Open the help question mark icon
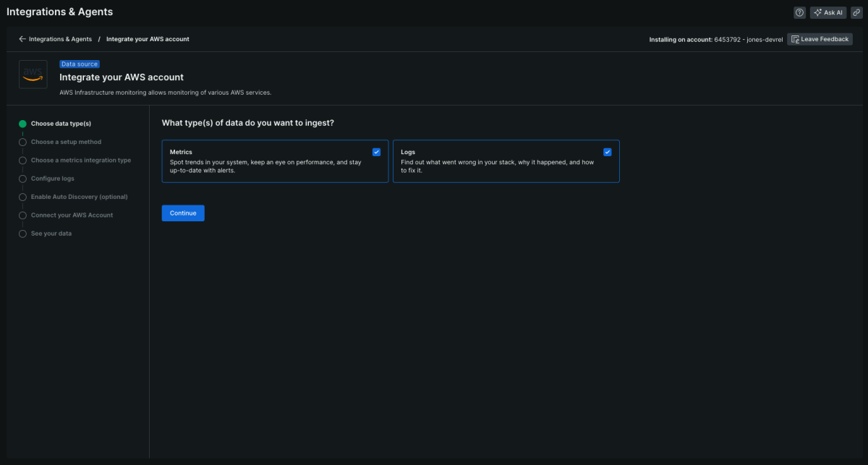This screenshot has height=465, width=868. point(799,12)
